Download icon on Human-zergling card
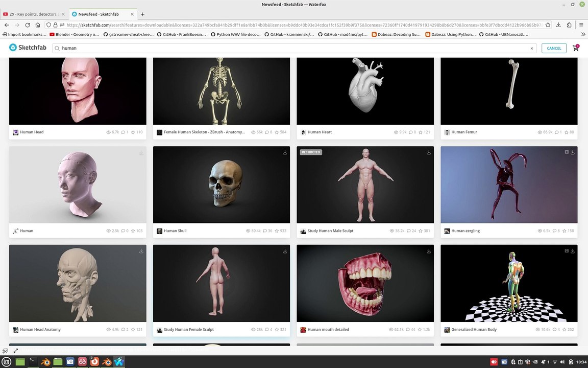 [573, 152]
